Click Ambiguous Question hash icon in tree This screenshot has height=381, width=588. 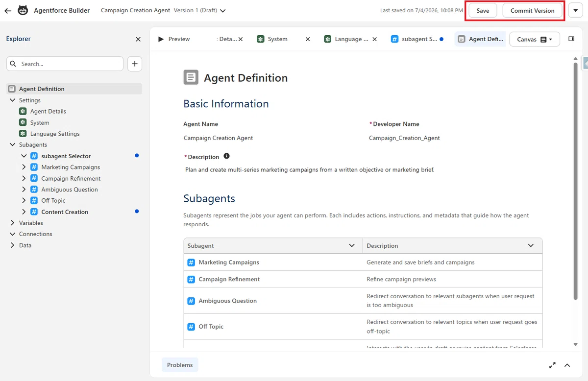pos(34,190)
